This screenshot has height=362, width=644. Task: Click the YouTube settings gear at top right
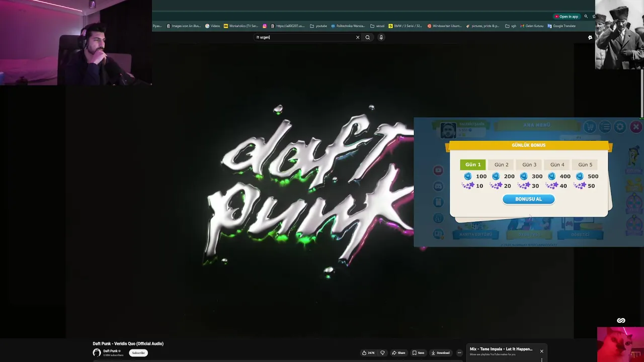590,37
